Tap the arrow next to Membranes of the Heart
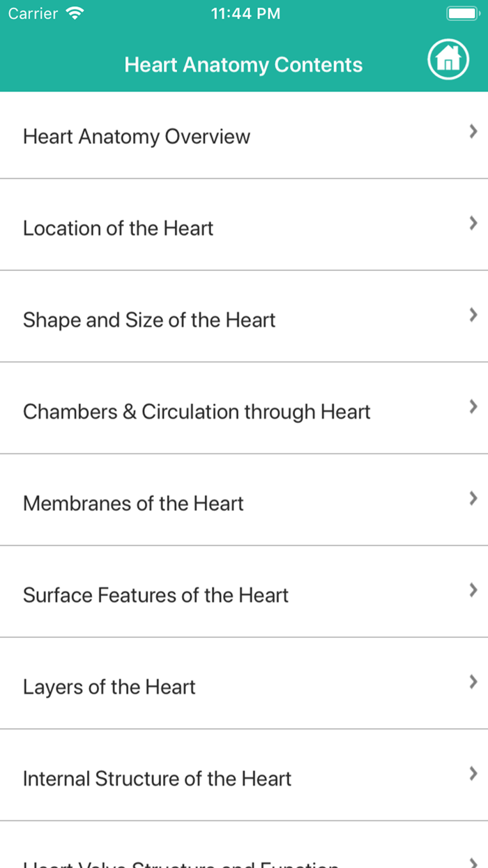Screen dimensions: 488x868 (x=473, y=498)
